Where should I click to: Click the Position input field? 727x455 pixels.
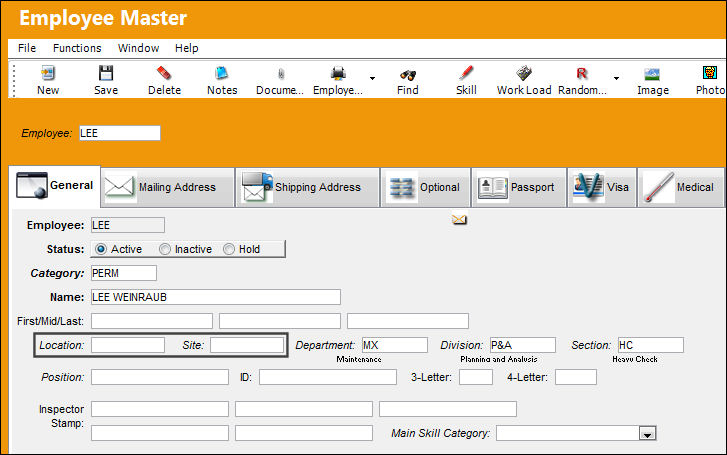point(160,377)
